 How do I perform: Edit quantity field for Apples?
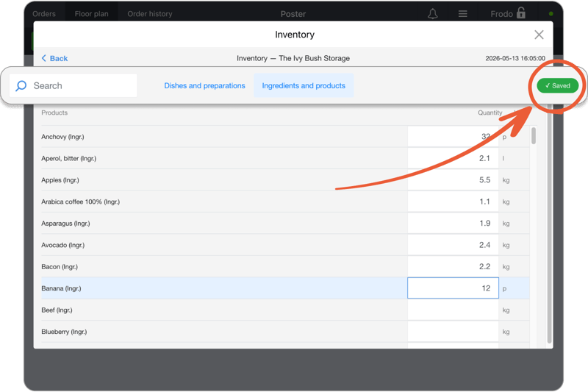(x=453, y=180)
